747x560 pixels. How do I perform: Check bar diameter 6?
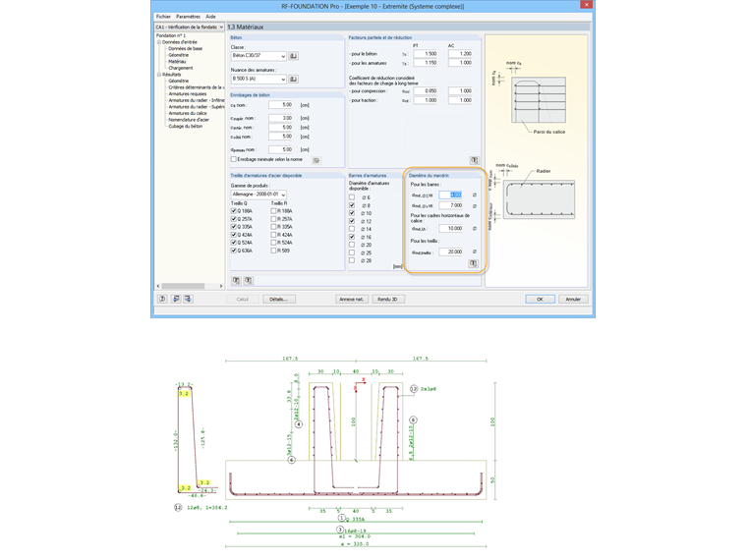pos(352,197)
